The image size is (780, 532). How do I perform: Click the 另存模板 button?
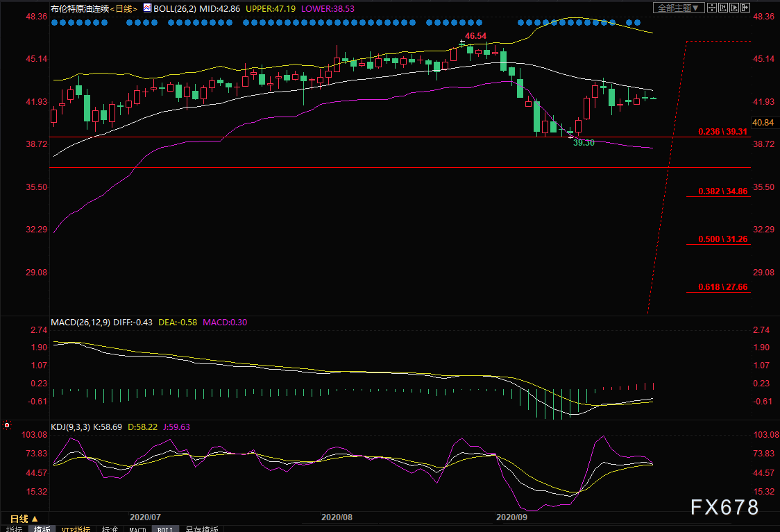(x=201, y=529)
